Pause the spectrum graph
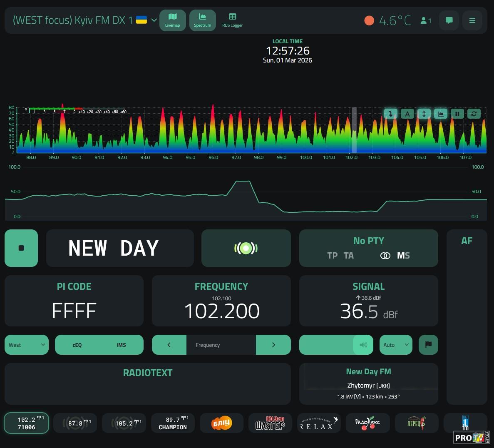The width and height of the screenshot is (494, 448). pos(457,114)
